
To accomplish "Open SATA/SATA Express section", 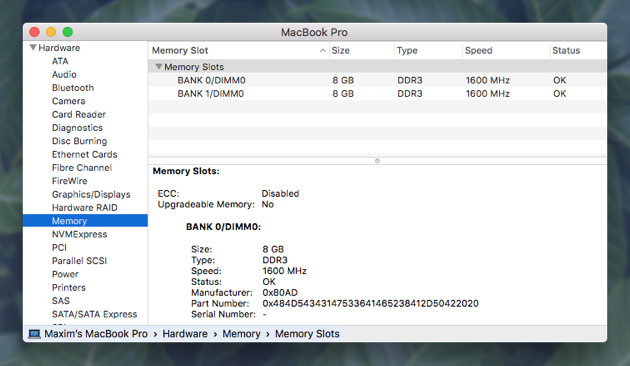I will point(94,314).
